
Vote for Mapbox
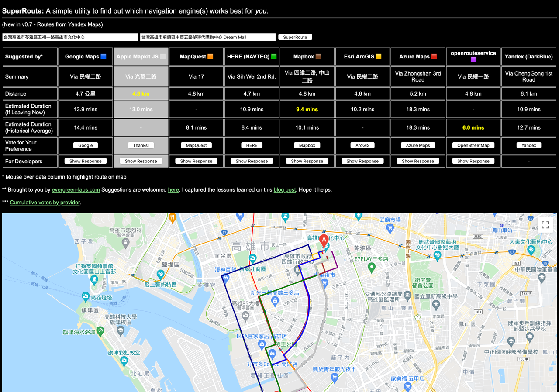(307, 145)
